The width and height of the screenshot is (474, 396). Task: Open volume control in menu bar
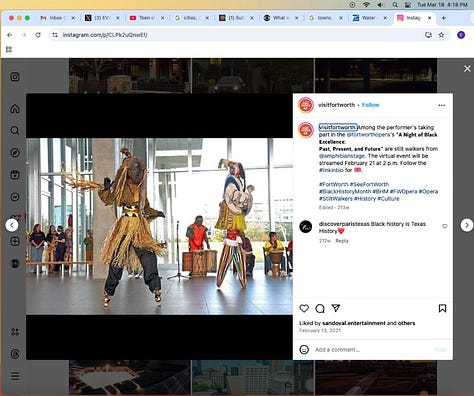pyautogui.click(x=381, y=5)
